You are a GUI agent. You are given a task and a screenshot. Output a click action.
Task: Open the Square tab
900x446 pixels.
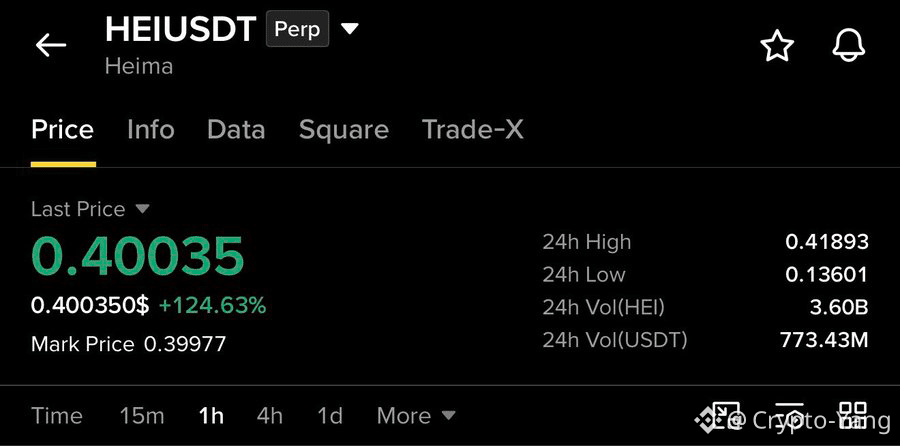344,130
